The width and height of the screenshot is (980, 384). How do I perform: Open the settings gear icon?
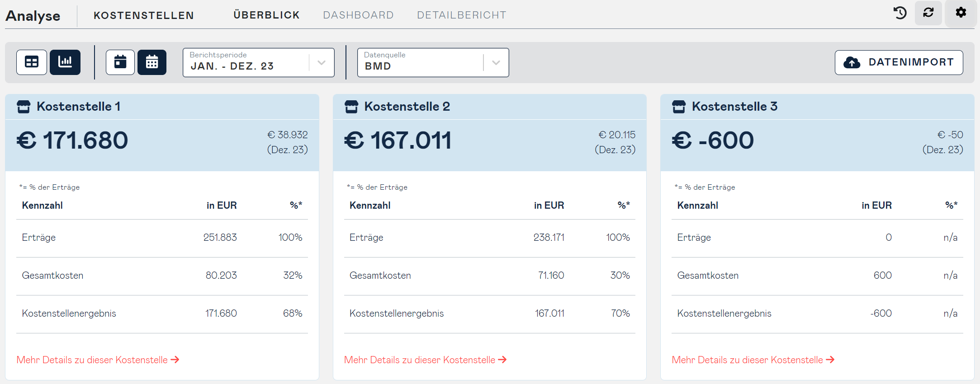click(x=961, y=13)
